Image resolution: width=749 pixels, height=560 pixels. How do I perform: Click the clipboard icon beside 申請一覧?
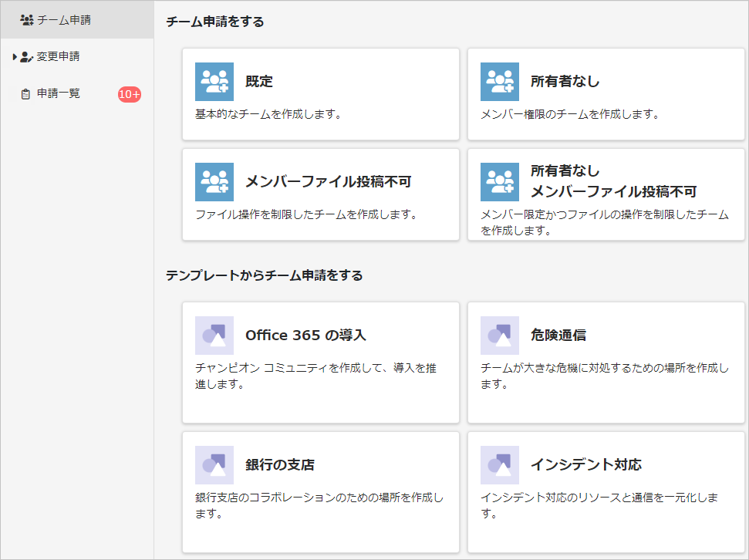pyautogui.click(x=25, y=93)
